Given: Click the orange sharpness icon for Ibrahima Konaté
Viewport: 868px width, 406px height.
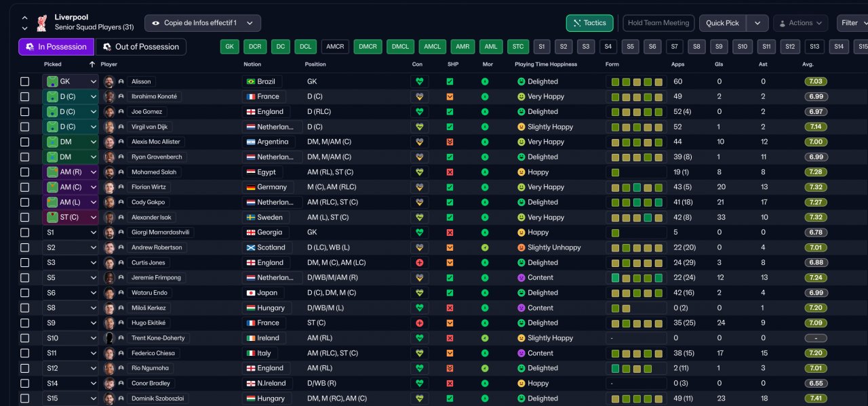Looking at the screenshot, I should (x=450, y=96).
